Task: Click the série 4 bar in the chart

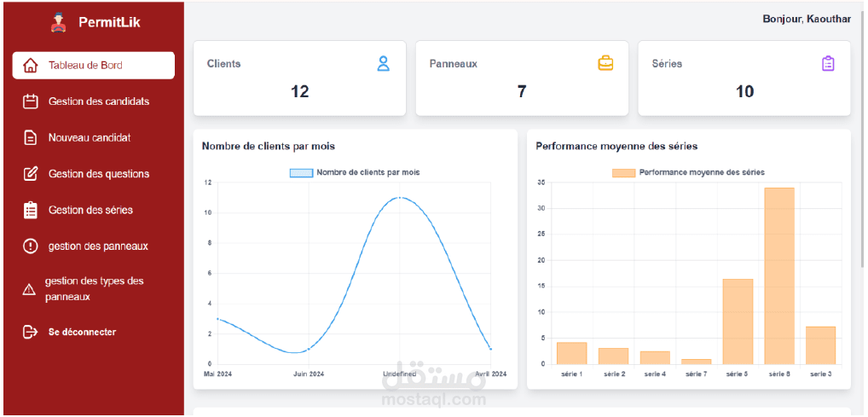Action: 655,358
